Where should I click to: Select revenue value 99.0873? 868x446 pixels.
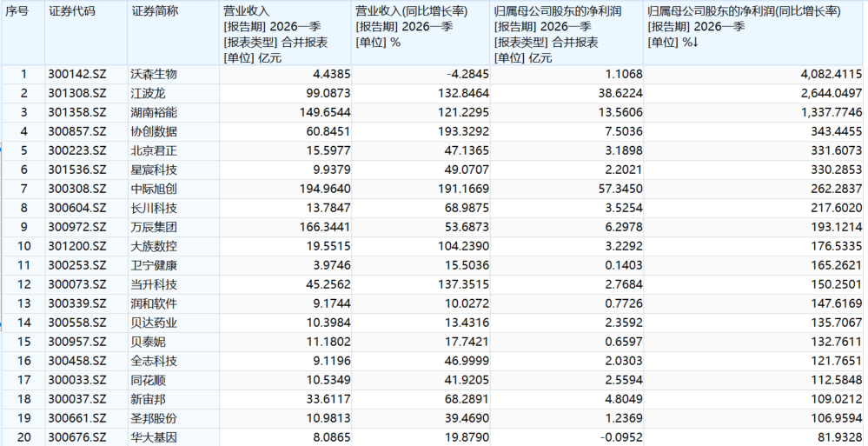[330, 94]
